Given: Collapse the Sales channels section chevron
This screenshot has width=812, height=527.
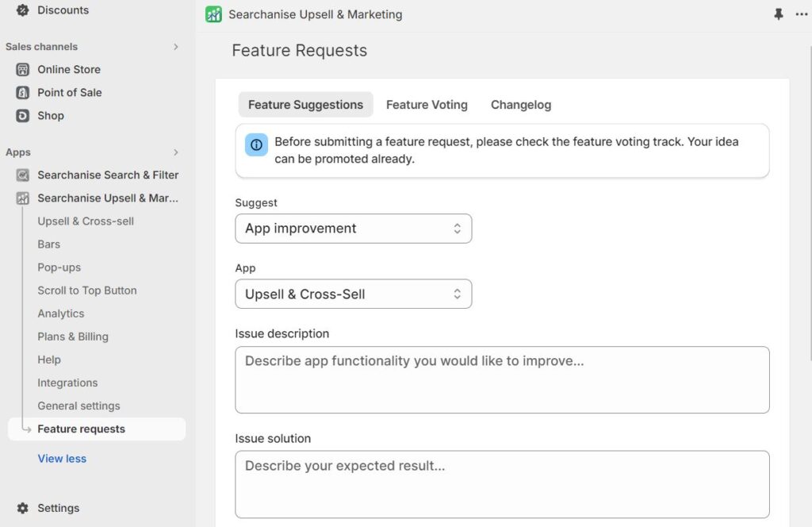Looking at the screenshot, I should point(176,47).
